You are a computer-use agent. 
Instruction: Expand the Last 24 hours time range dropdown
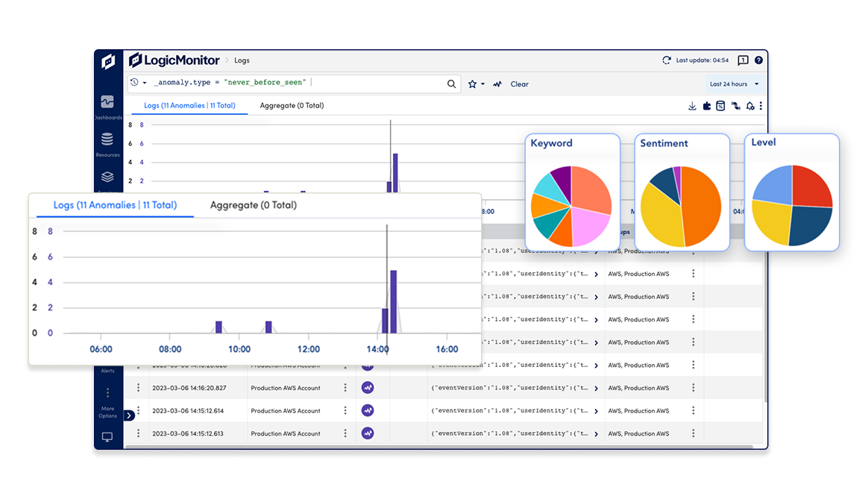[734, 84]
